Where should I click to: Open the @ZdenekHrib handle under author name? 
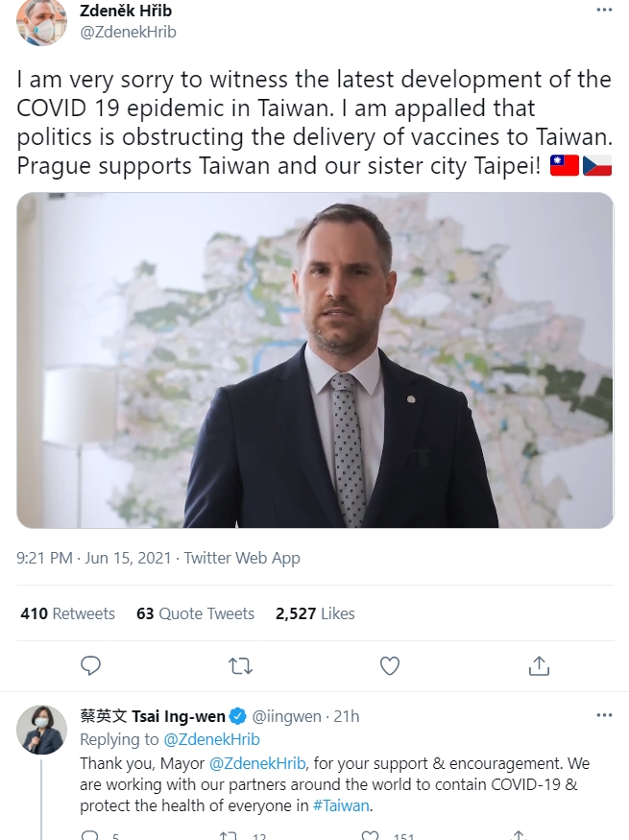point(128,32)
